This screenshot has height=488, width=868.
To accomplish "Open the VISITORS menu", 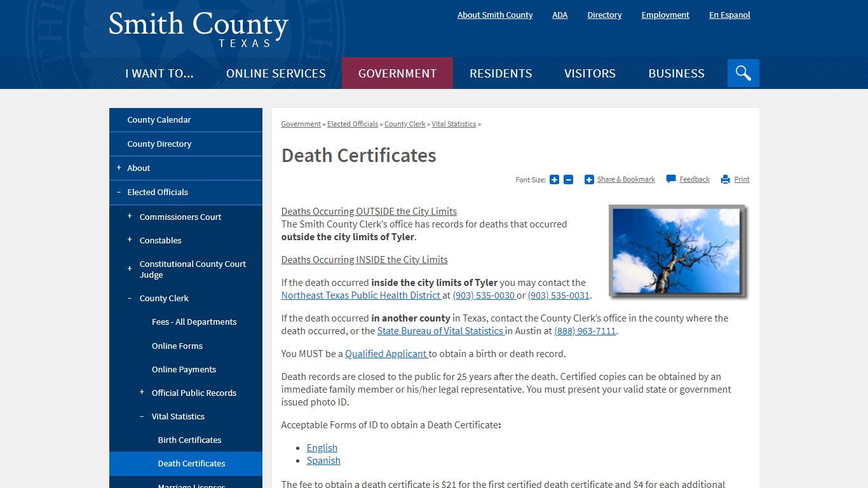I will point(590,73).
